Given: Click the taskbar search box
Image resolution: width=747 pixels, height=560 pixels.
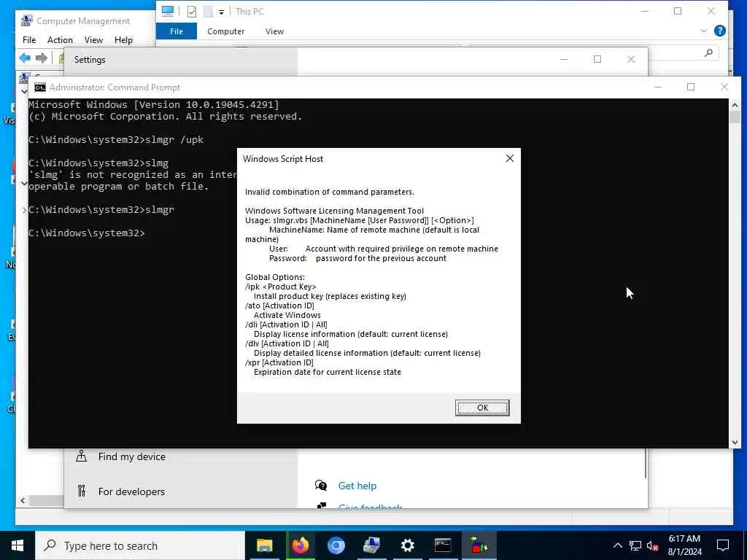Looking at the screenshot, I should (140, 545).
